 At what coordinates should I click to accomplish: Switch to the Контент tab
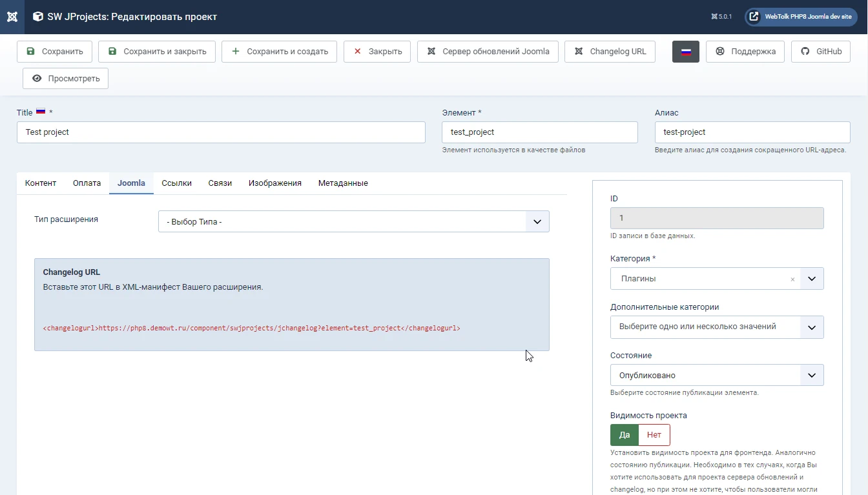41,183
